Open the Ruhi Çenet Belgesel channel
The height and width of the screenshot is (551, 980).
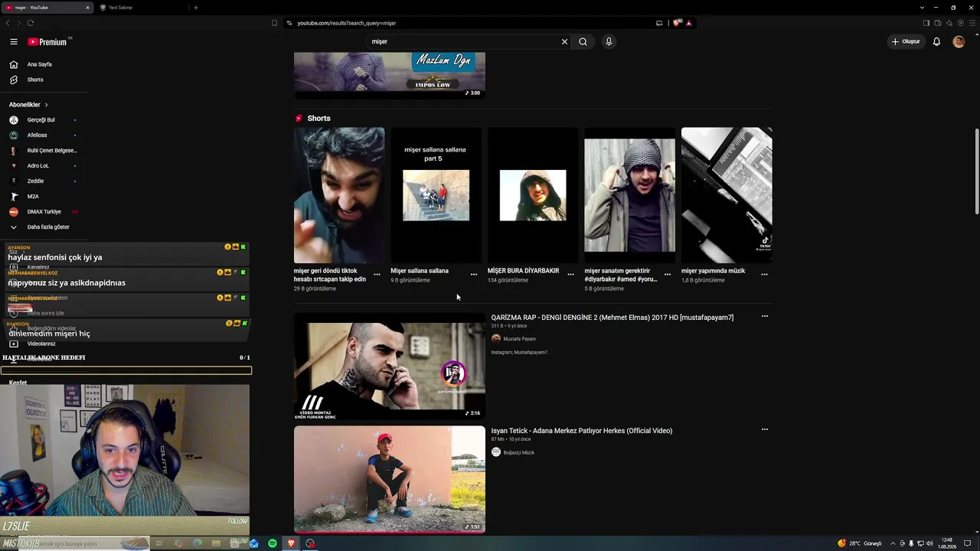point(52,151)
